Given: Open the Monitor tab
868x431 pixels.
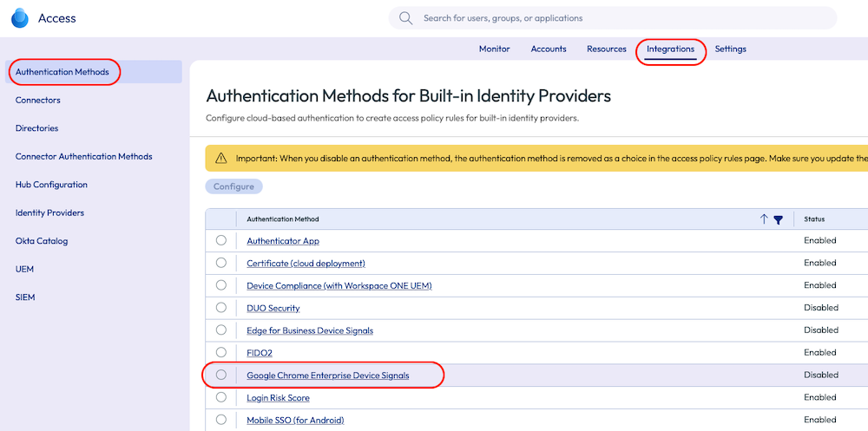Looking at the screenshot, I should click(494, 49).
